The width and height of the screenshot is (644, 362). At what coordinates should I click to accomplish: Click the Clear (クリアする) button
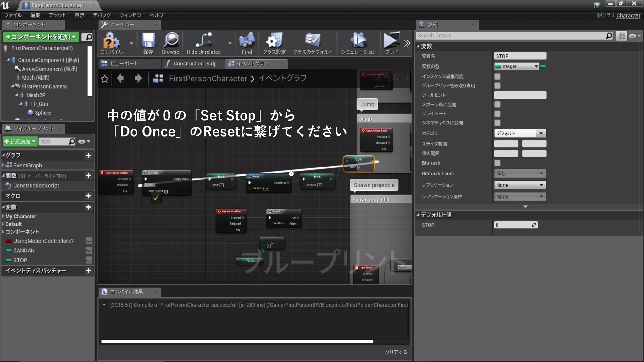(396, 352)
